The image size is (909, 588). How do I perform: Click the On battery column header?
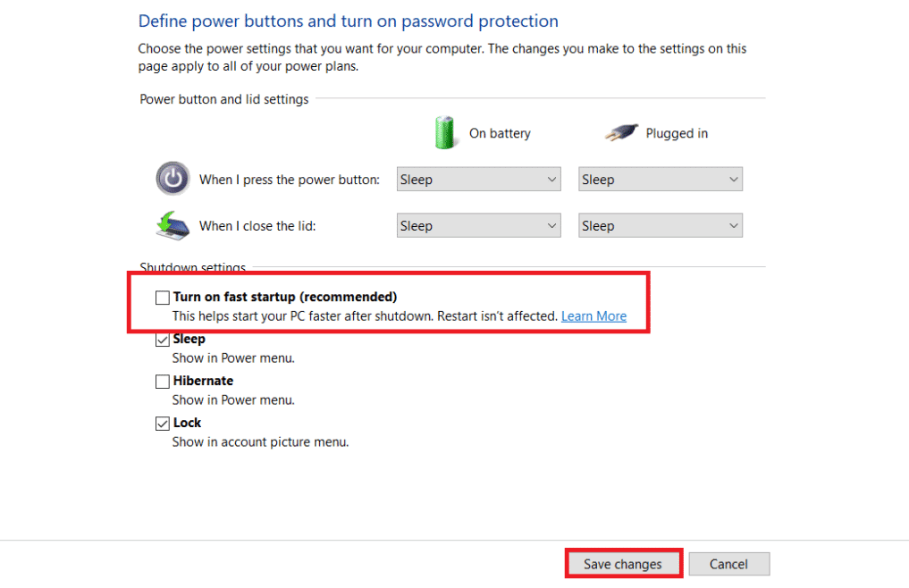(500, 132)
